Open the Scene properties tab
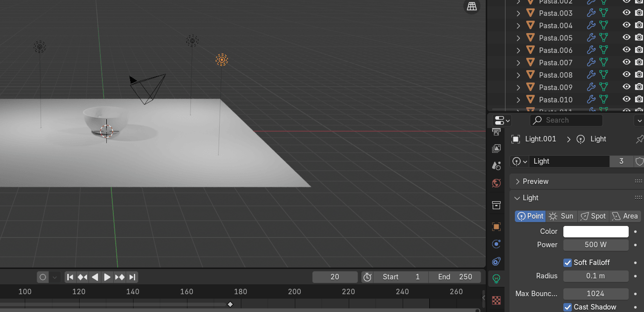Screen dimensions: 644x312 click(497, 166)
